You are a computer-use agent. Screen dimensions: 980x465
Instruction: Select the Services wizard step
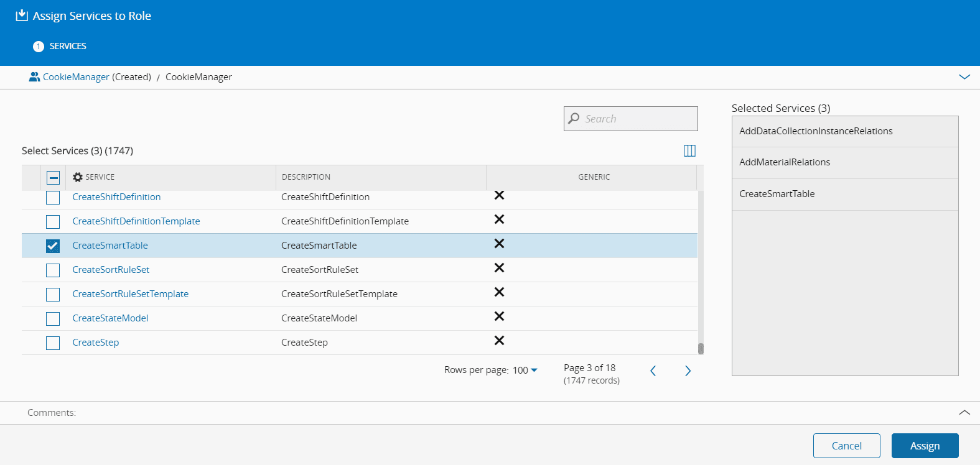[60, 46]
